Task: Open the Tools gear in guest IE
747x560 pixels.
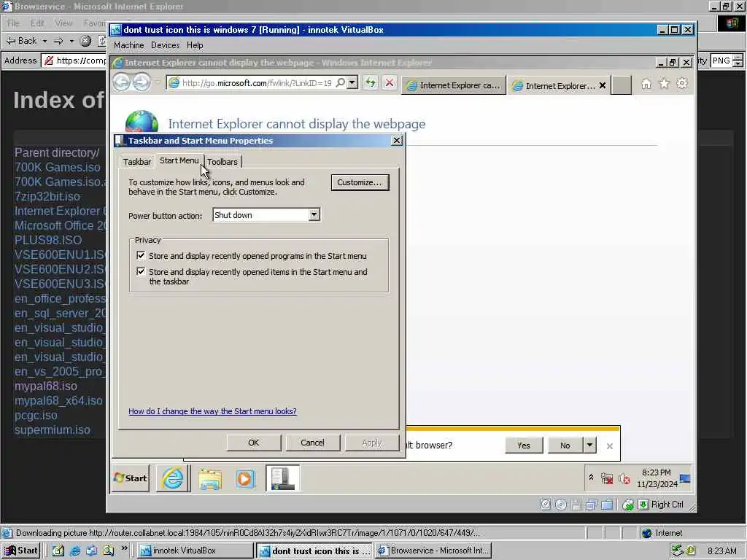Action: point(682,84)
